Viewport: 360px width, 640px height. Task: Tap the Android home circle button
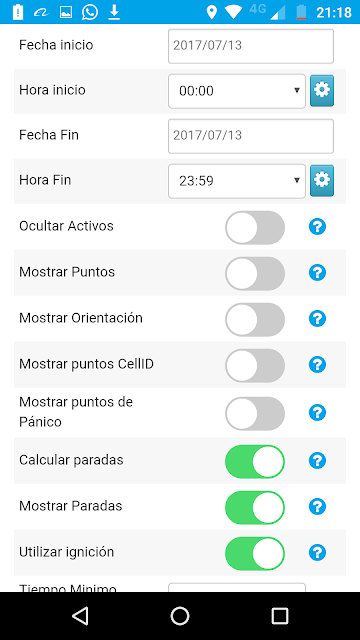pyautogui.click(x=180, y=616)
